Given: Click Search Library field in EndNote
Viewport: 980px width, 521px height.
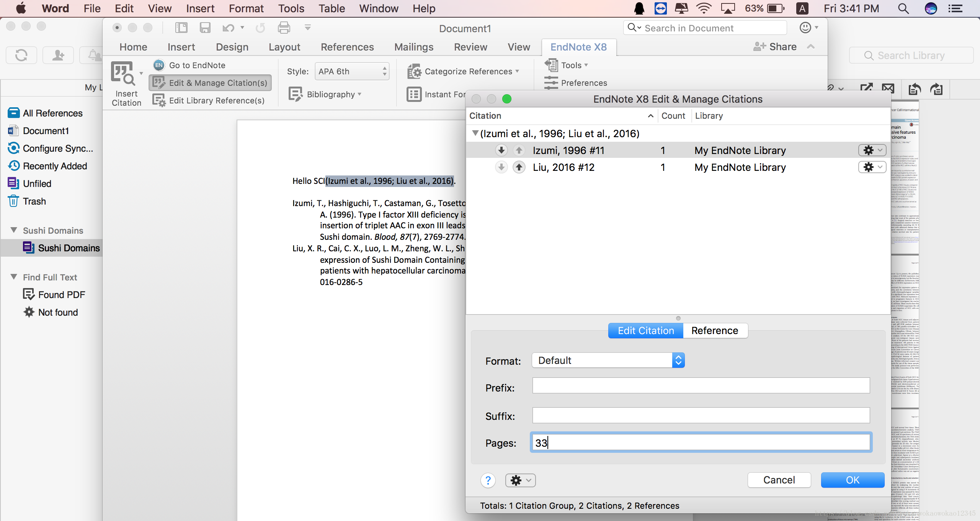Looking at the screenshot, I should coord(911,56).
